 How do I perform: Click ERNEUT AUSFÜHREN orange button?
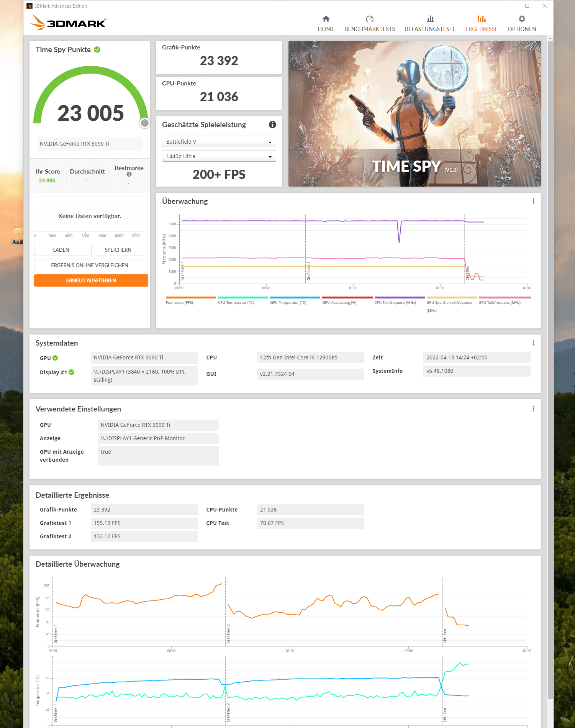pos(91,280)
